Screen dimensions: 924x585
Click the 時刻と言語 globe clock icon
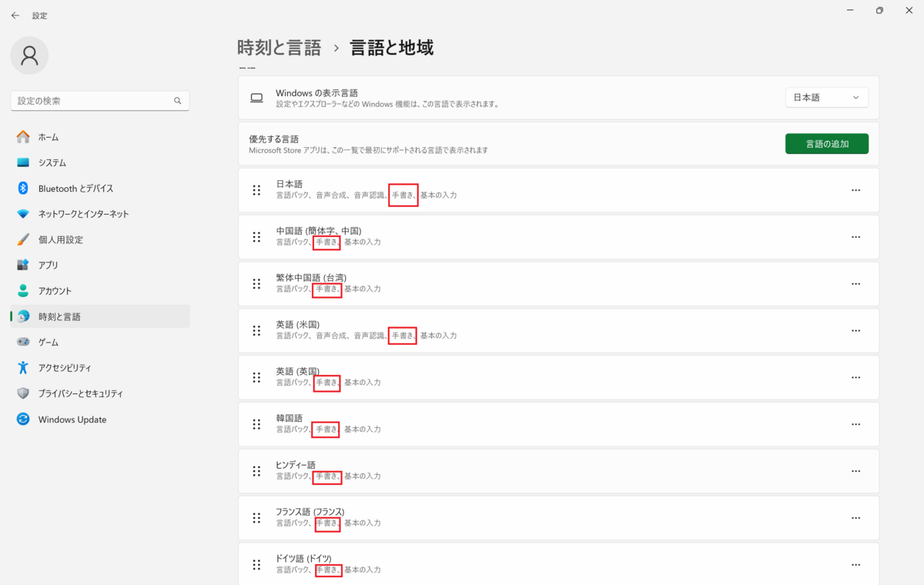coord(23,316)
